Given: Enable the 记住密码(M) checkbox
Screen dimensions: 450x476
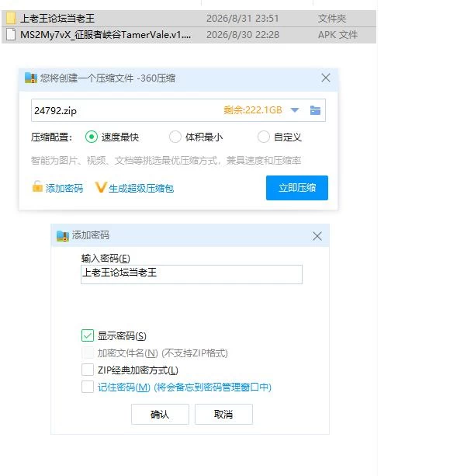Looking at the screenshot, I should (x=88, y=387).
